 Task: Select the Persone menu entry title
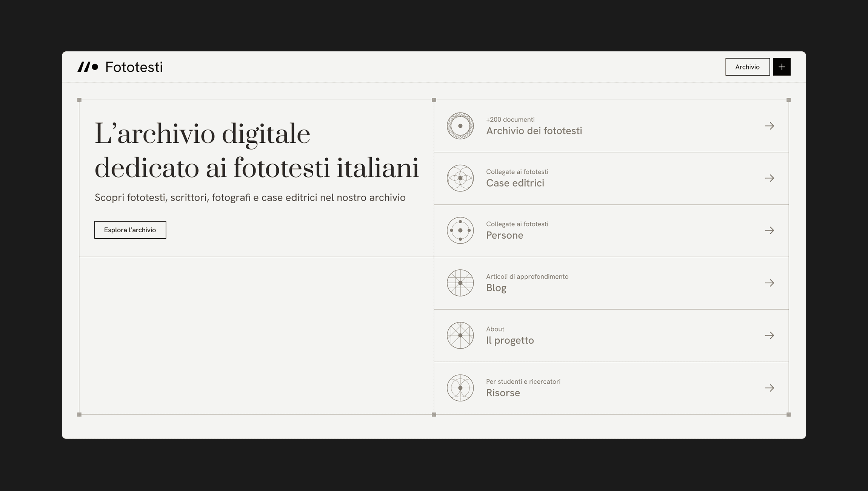coord(504,235)
